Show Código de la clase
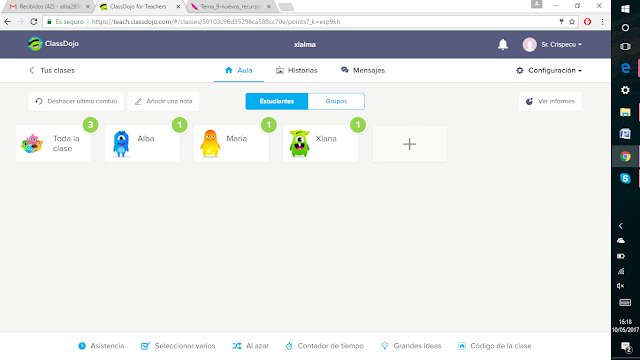This screenshot has height=360, width=640. pos(495,346)
